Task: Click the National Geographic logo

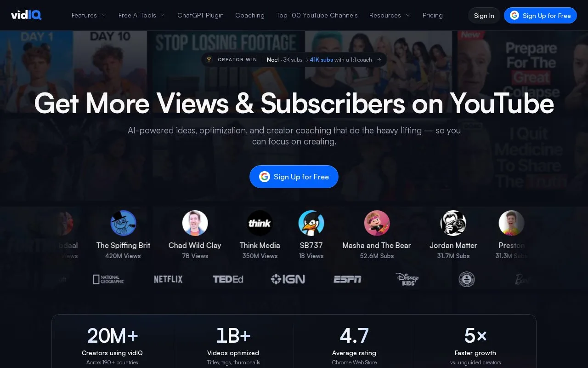Action: click(x=108, y=279)
